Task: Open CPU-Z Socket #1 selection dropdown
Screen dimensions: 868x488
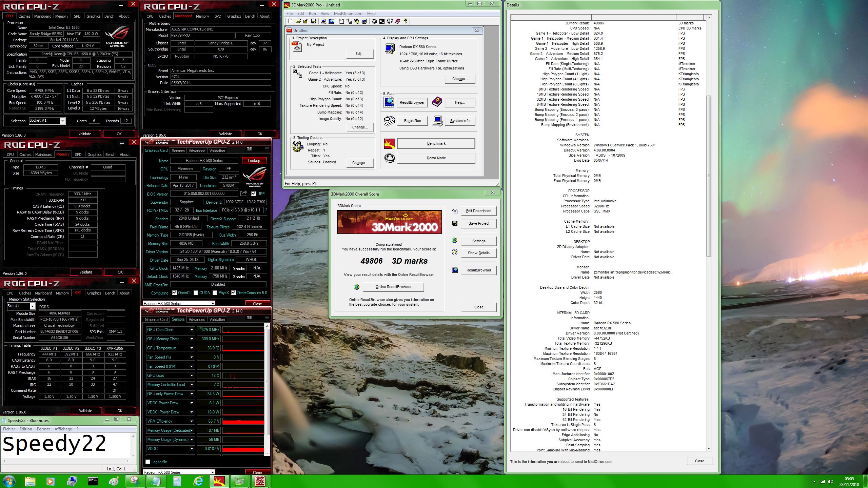Action: pos(62,121)
